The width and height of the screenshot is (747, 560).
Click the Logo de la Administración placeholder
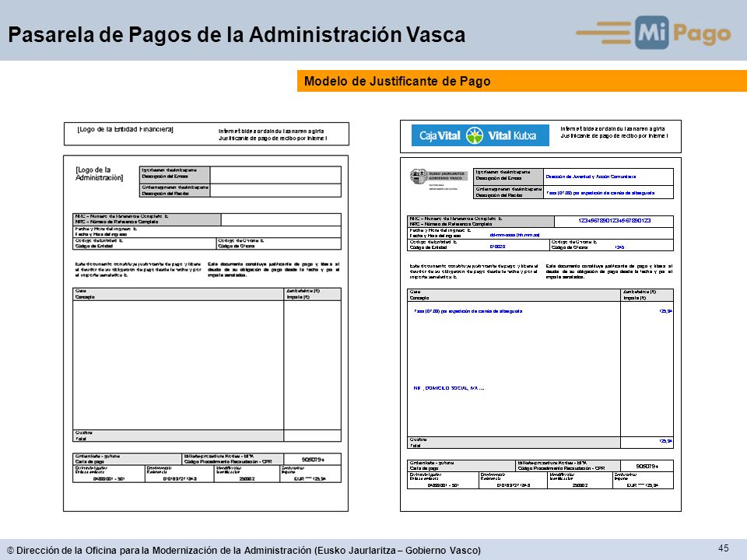click(x=99, y=173)
